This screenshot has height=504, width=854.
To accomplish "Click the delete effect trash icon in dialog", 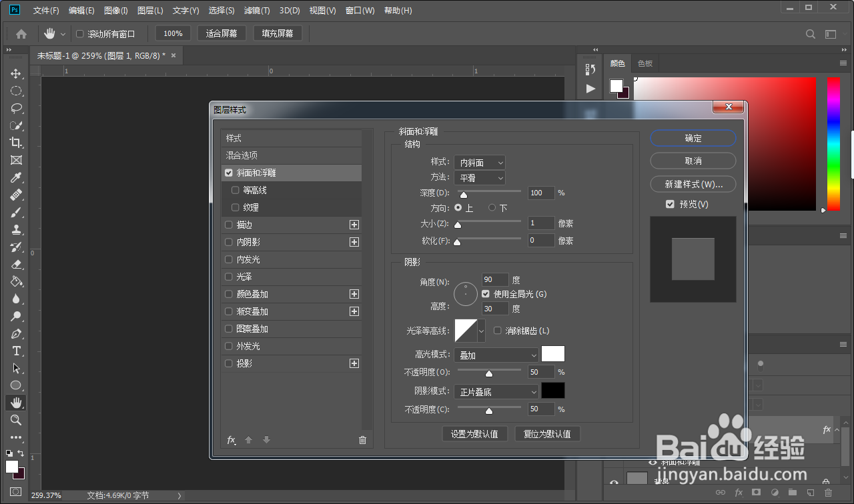I will (x=362, y=440).
